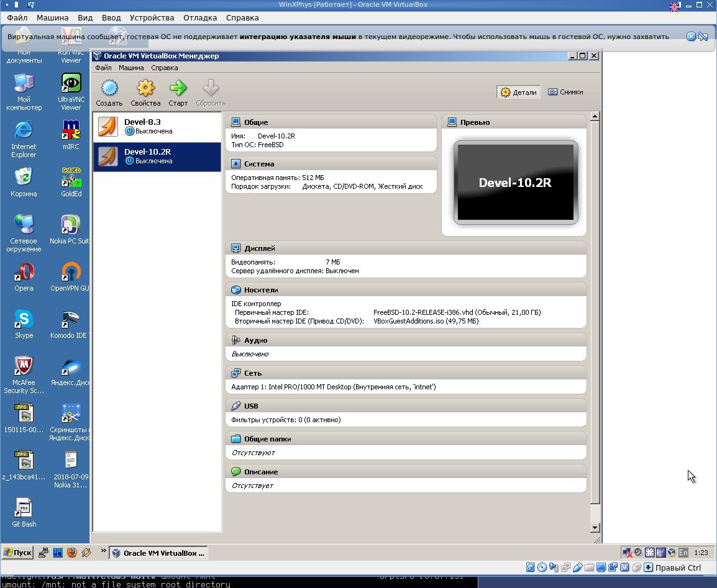Click the Devel-10.2R preview thumbnail
Image resolution: width=717 pixels, height=588 pixels.
click(515, 183)
